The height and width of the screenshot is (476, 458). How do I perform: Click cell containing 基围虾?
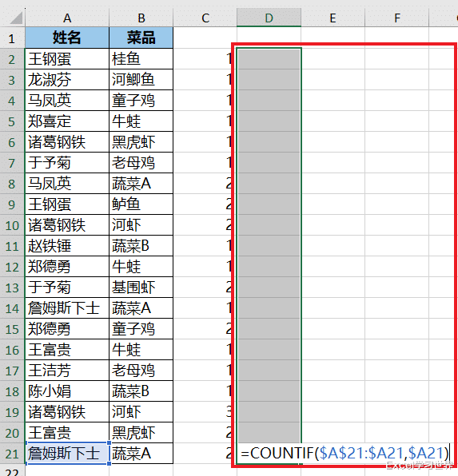coord(141,288)
